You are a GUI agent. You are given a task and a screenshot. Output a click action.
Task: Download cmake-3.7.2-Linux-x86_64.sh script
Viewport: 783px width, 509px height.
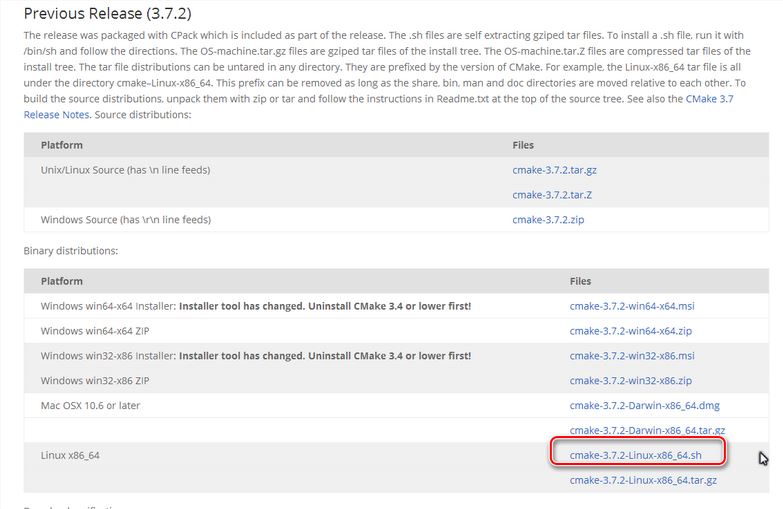(x=635, y=456)
